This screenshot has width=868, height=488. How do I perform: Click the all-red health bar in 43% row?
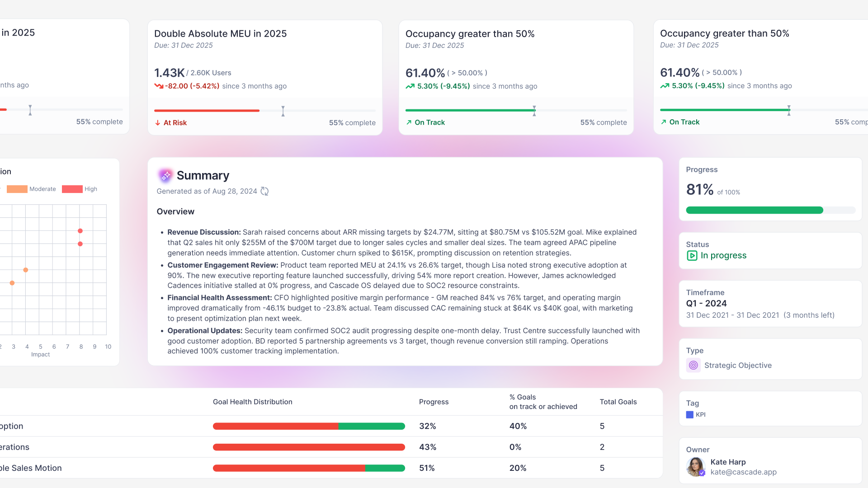pos(309,447)
